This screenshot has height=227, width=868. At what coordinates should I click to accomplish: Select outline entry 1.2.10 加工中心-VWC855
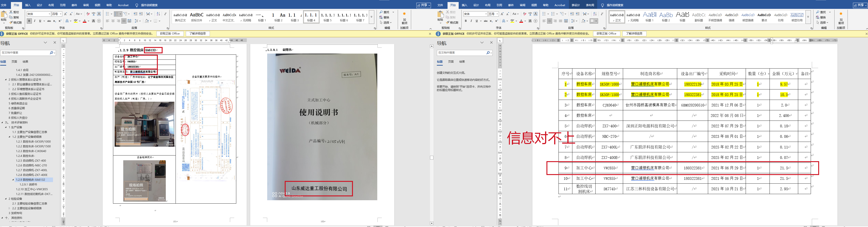(x=32, y=189)
